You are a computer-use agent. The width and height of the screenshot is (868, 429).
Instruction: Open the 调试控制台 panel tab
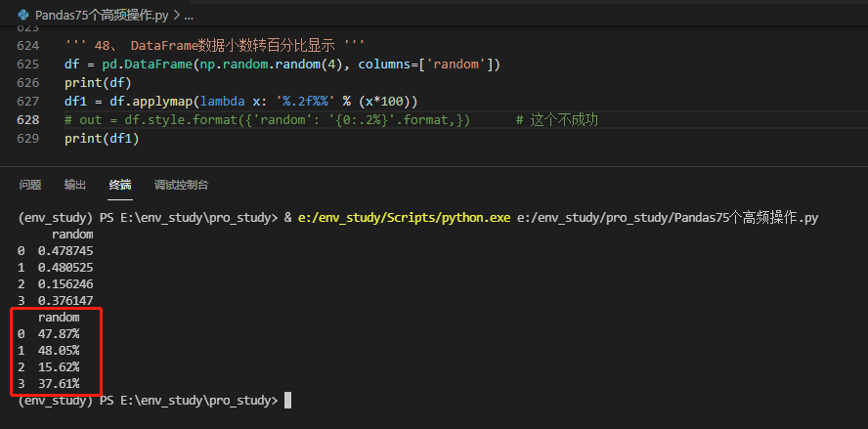[181, 185]
